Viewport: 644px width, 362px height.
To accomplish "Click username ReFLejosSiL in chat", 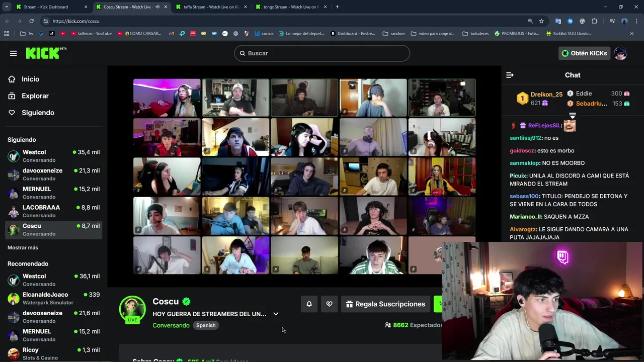I will click(544, 125).
